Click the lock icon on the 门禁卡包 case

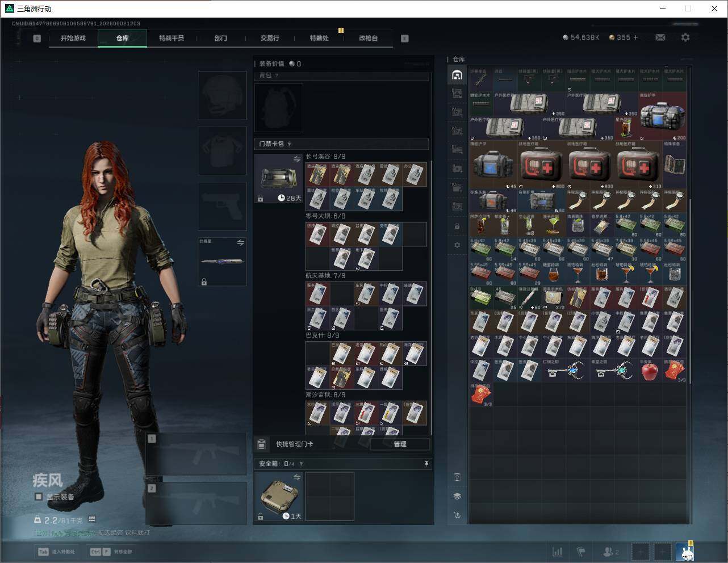[260, 198]
